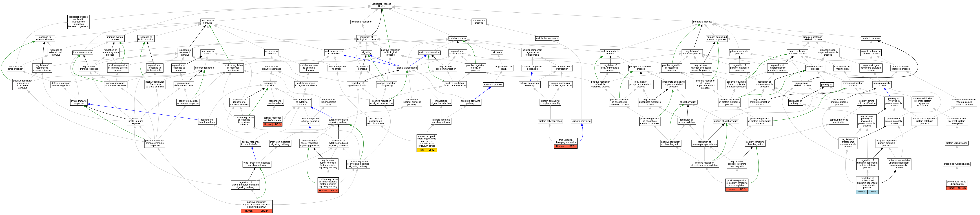Select the 'protein polymerization' node
The height and width of the screenshot is (215, 980).
click(550, 121)
